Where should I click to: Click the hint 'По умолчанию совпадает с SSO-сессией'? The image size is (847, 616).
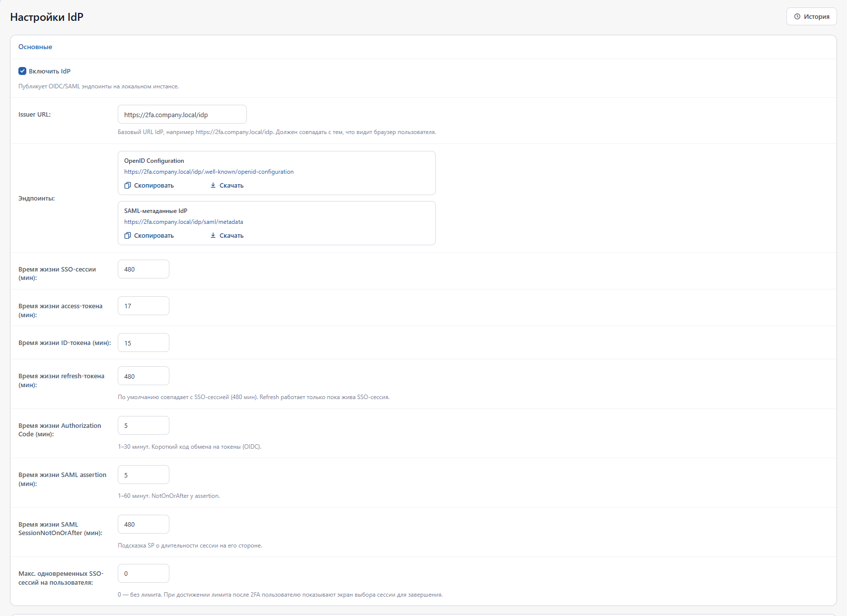point(253,397)
